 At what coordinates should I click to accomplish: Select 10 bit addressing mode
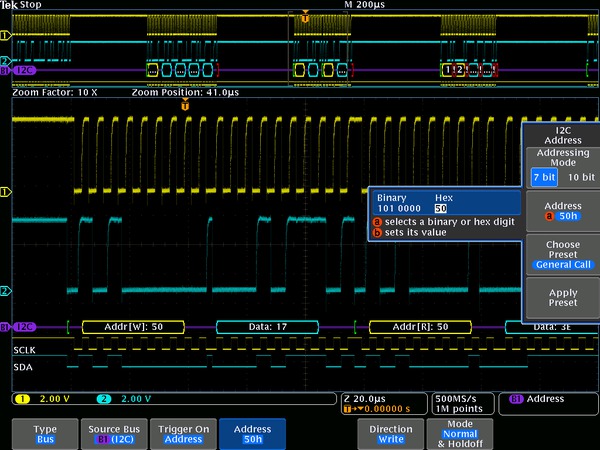point(580,176)
